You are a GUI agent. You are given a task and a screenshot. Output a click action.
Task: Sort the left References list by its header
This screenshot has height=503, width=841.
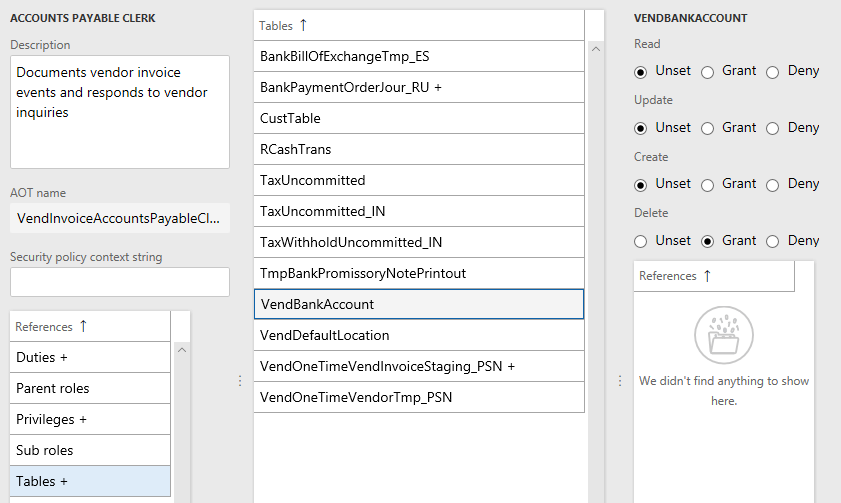click(83, 326)
